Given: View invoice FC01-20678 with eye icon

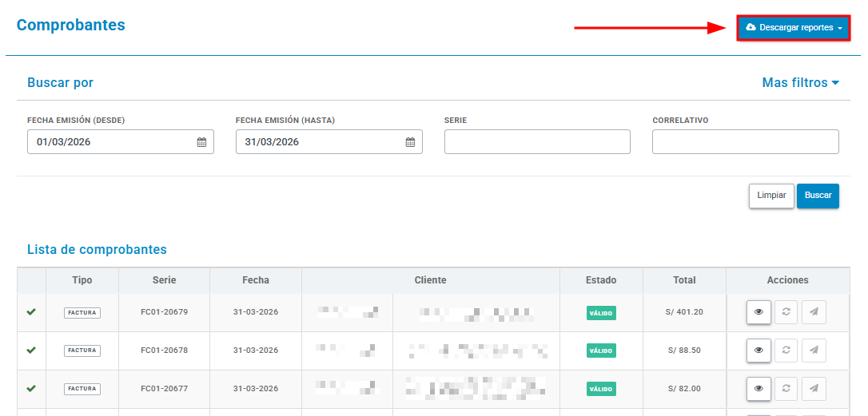Looking at the screenshot, I should point(759,351).
